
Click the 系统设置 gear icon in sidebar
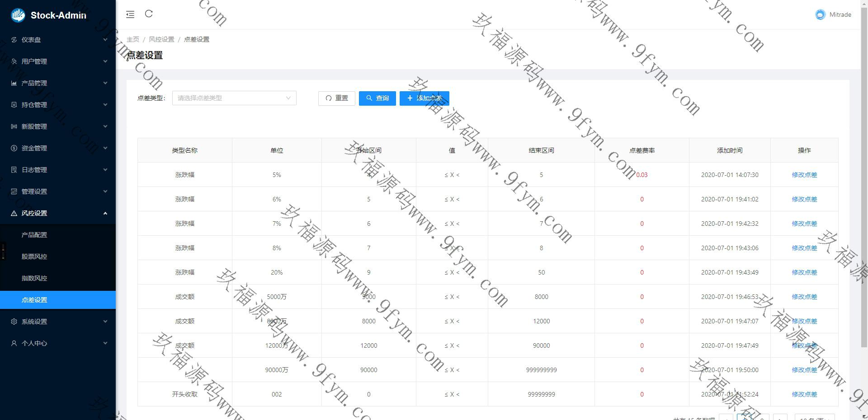coord(14,322)
